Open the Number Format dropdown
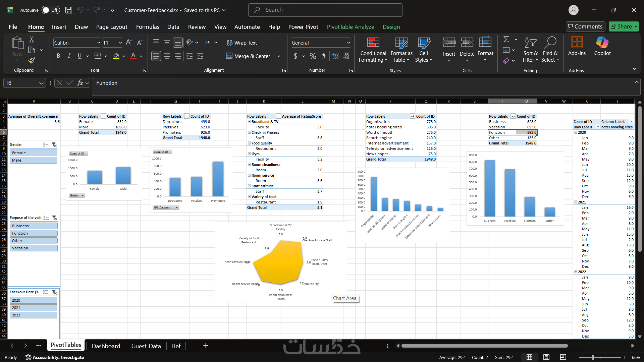The width and height of the screenshot is (644, 362). coord(348,43)
